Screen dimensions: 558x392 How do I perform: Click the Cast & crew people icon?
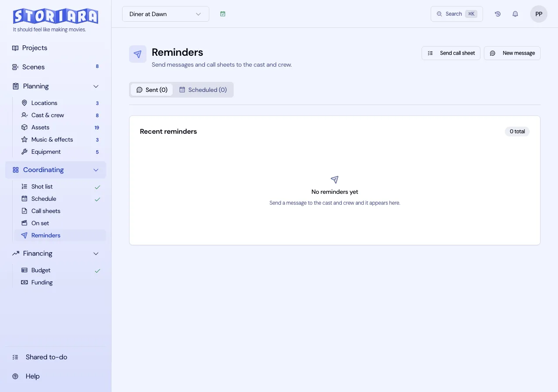tap(24, 115)
